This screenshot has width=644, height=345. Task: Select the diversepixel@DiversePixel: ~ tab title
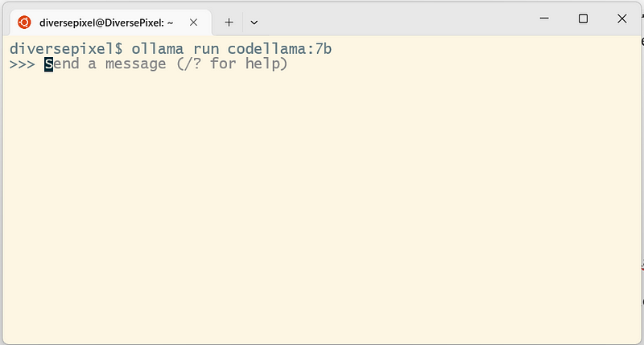coord(106,23)
